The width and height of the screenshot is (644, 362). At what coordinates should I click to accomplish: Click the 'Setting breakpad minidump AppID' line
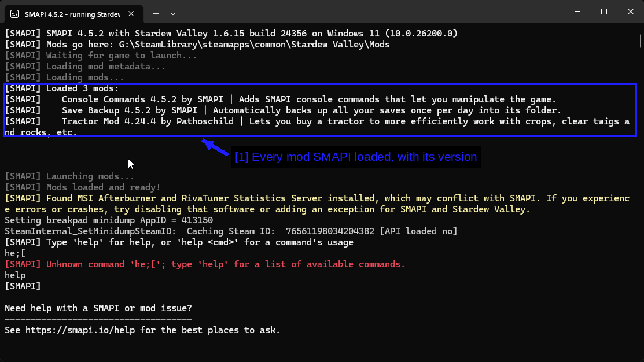click(x=109, y=220)
